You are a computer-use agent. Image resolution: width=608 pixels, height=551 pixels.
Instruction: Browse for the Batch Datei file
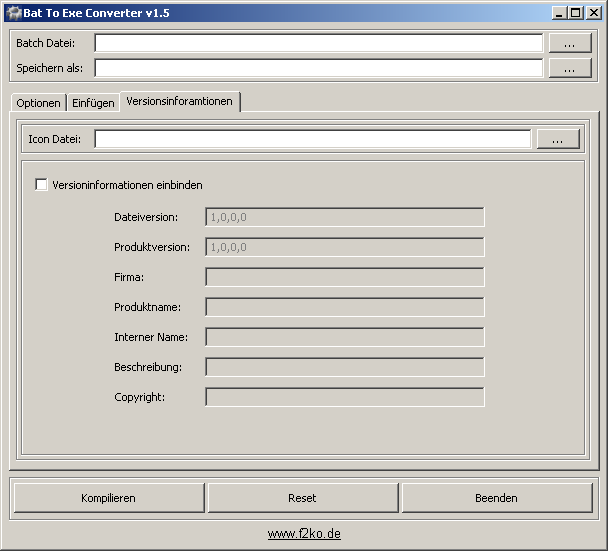click(x=570, y=43)
